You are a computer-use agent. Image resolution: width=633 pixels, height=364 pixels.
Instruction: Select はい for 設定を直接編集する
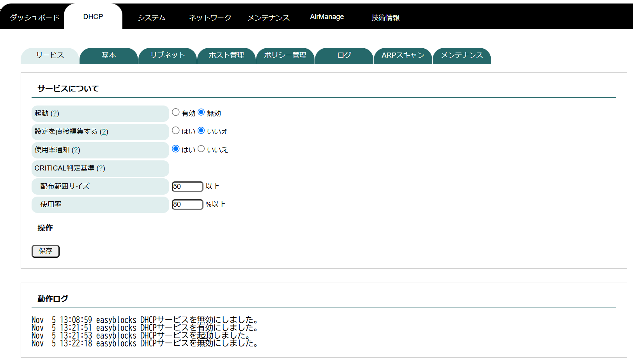point(176,131)
